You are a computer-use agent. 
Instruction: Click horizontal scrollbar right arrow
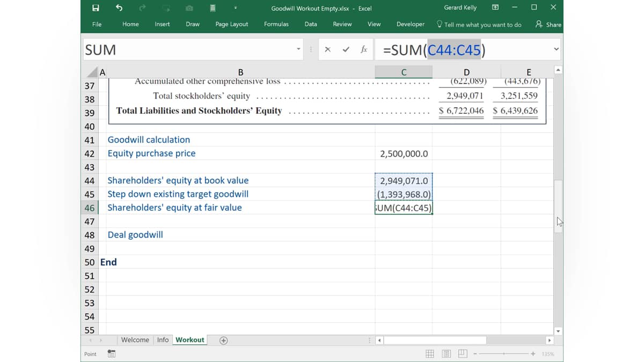click(549, 341)
